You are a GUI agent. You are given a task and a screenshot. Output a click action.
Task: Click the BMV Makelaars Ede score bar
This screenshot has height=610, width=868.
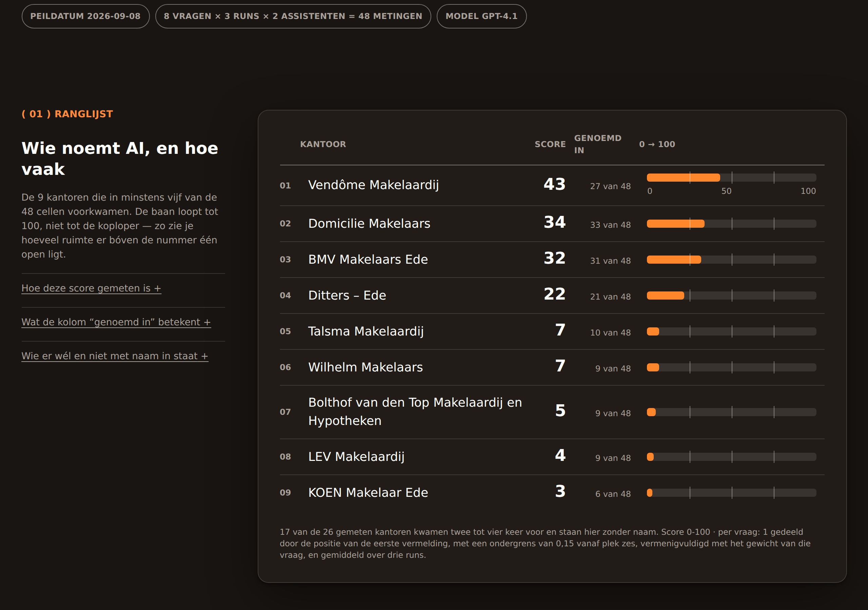coord(731,260)
